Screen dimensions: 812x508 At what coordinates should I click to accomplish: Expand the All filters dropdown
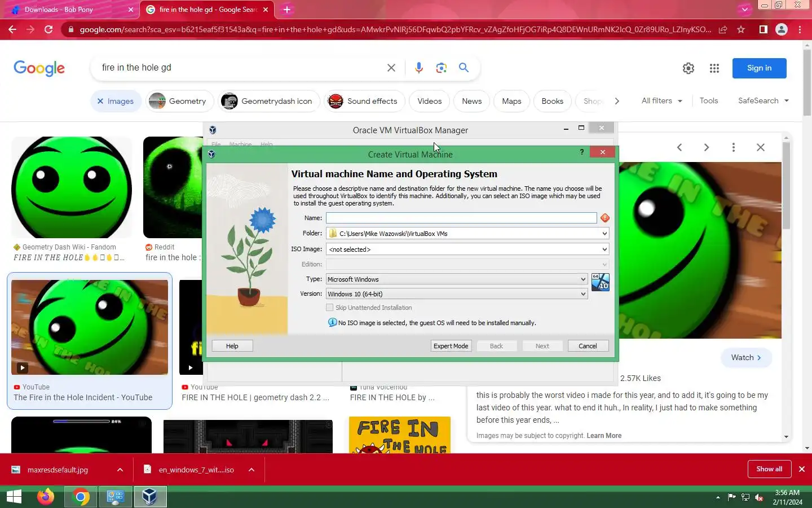661,101
